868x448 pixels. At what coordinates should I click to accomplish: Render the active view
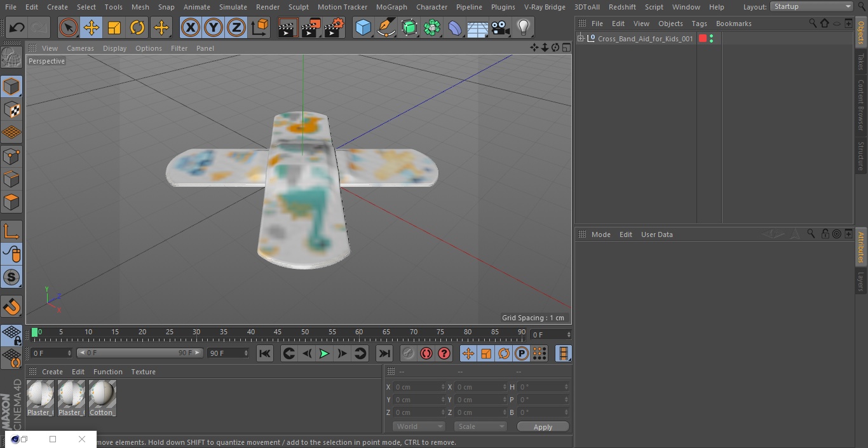(x=288, y=27)
